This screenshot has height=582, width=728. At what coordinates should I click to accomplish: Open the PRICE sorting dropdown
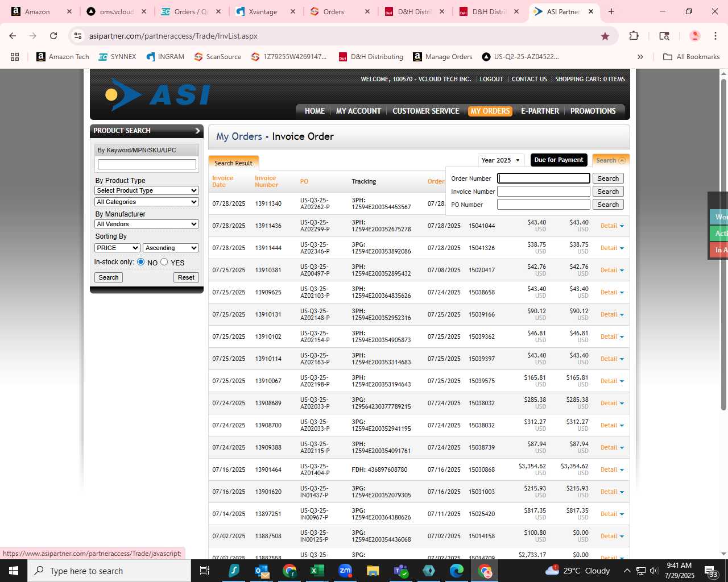point(117,248)
